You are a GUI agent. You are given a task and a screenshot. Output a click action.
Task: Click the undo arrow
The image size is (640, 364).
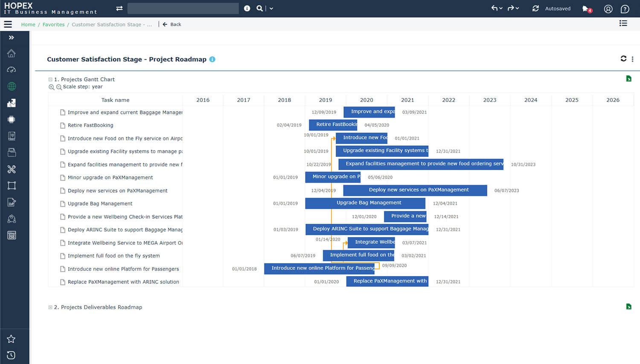click(x=495, y=8)
